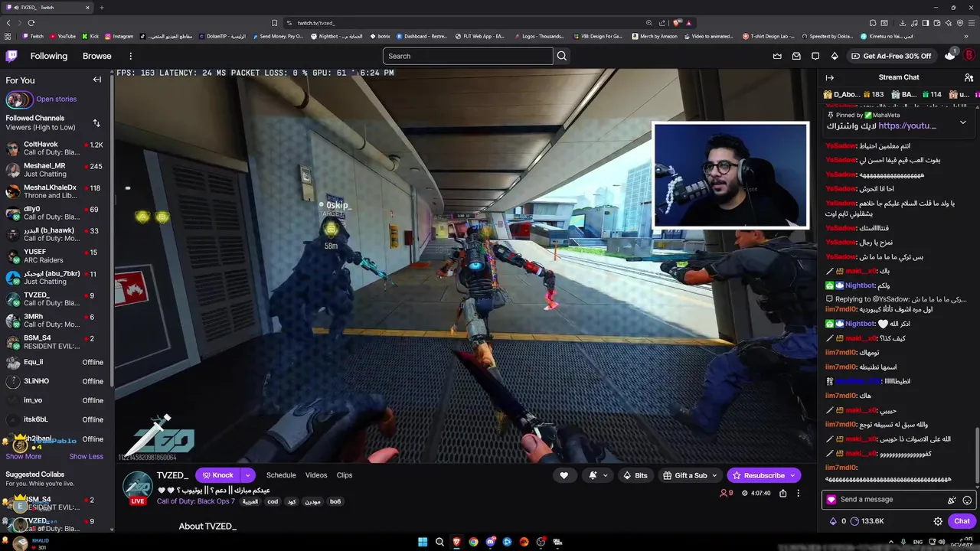The image size is (980, 551).
Task: Open chat settings gear icon
Action: 938,521
